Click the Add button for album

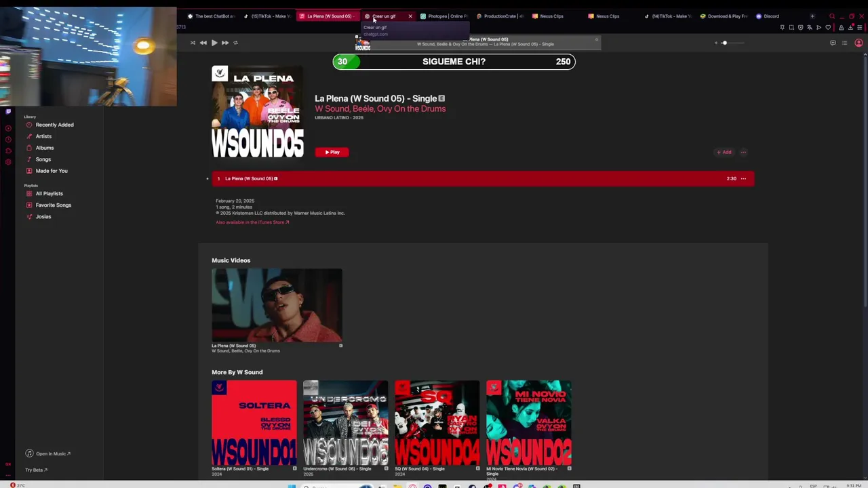tap(724, 152)
